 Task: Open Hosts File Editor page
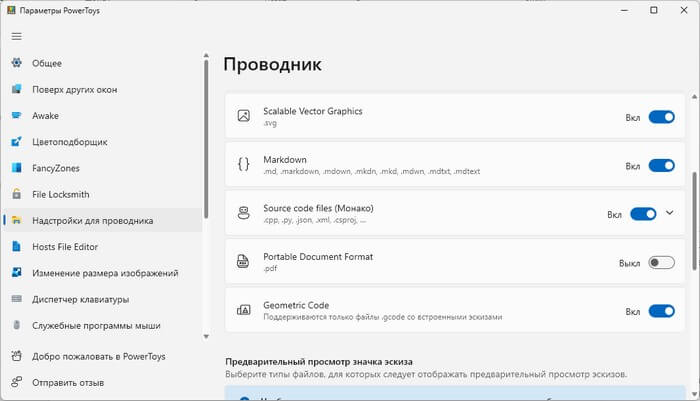(103, 246)
